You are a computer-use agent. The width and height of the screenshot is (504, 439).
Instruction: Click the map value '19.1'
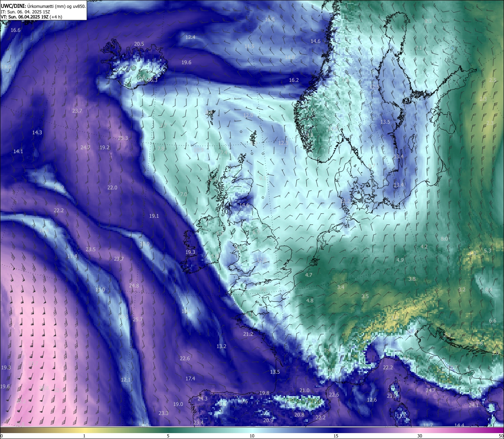pos(154,216)
